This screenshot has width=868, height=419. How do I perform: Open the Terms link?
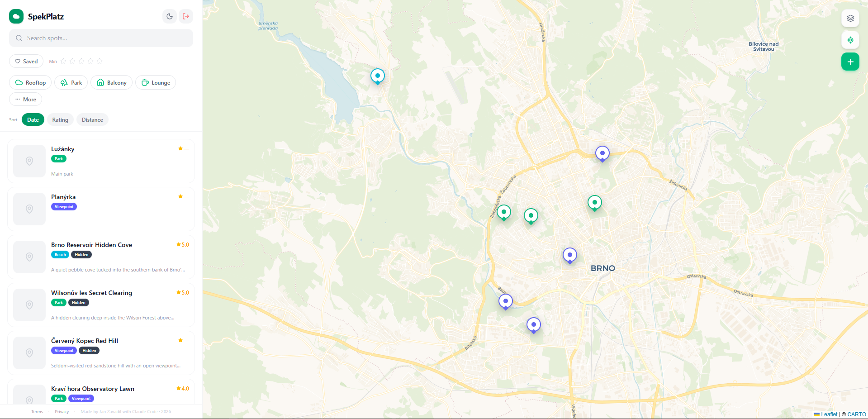37,412
